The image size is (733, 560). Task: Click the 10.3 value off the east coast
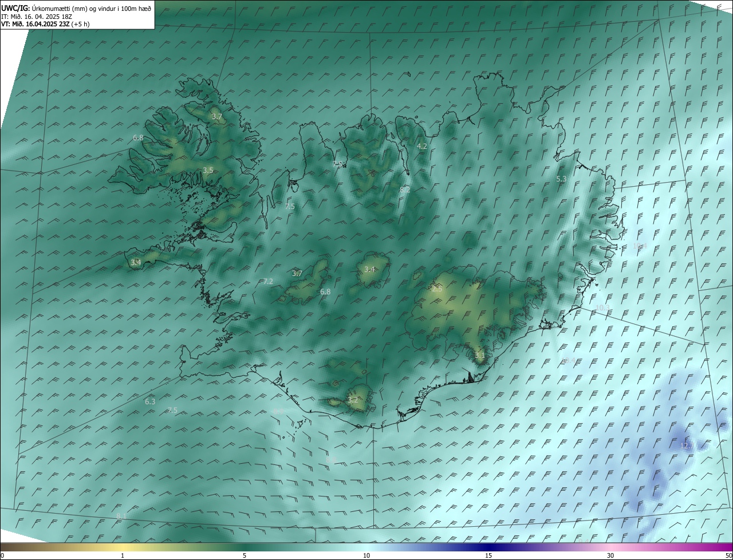(x=602, y=307)
